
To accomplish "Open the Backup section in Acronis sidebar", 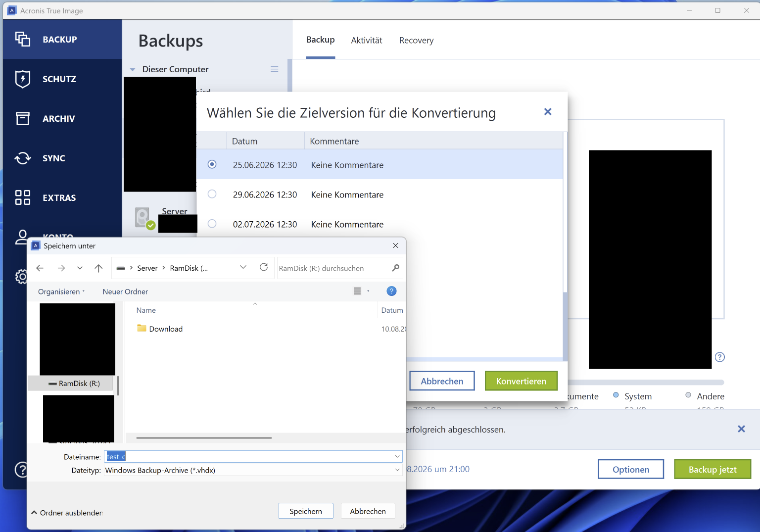I will coord(62,39).
